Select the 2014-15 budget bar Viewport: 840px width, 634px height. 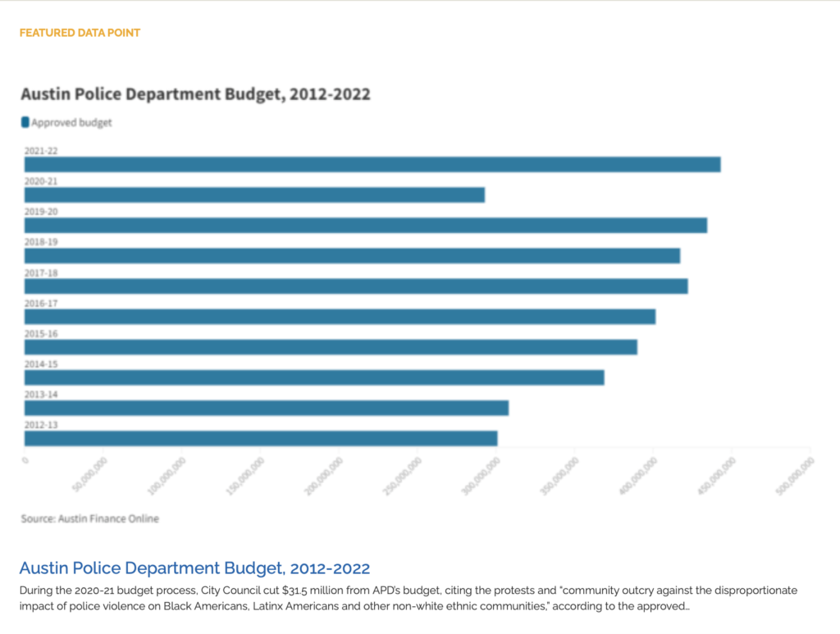314,377
